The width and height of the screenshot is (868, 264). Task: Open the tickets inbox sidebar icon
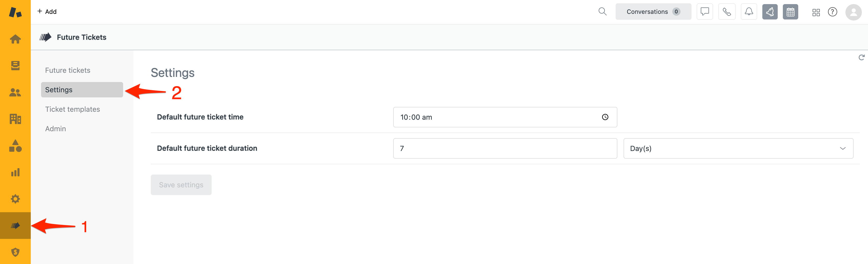[15, 66]
